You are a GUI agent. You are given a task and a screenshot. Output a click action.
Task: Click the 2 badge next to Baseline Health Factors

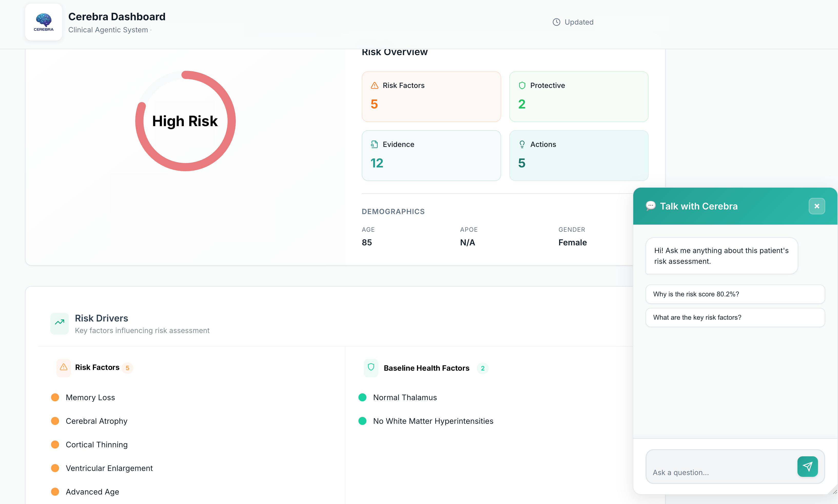coord(483,368)
